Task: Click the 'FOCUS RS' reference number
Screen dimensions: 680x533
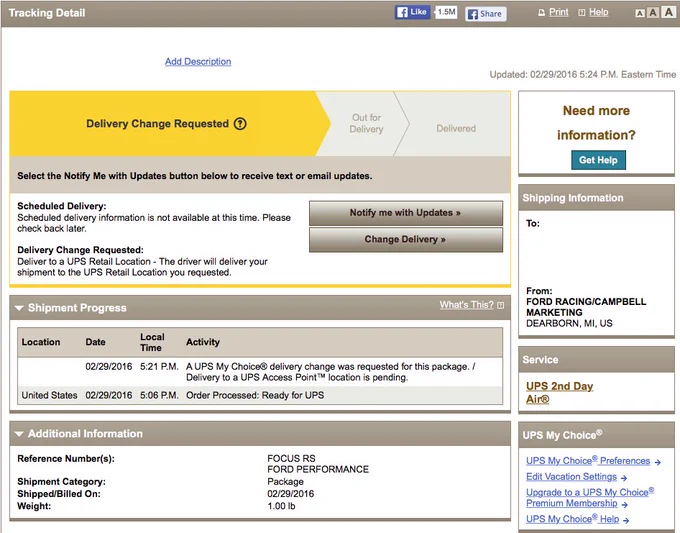Action: coord(291,458)
